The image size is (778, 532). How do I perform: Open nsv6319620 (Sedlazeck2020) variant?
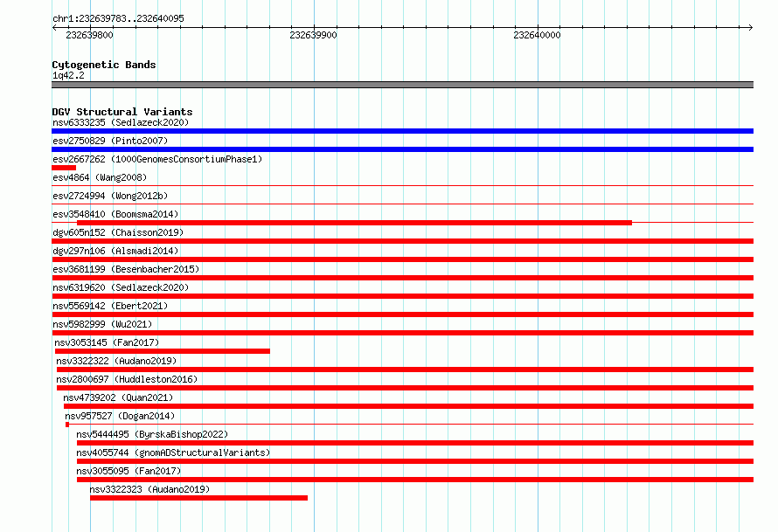click(121, 287)
